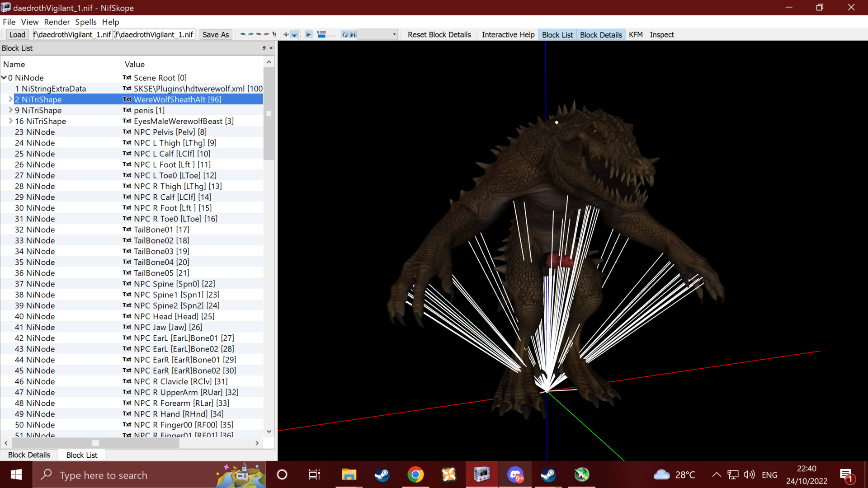
Task: Toggle Perspective view mode
Action: pos(294,34)
